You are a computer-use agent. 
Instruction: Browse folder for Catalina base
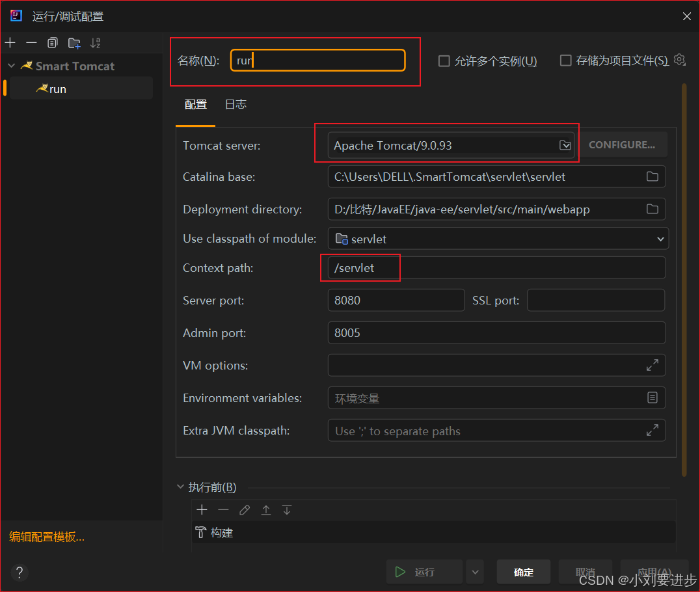pos(653,176)
